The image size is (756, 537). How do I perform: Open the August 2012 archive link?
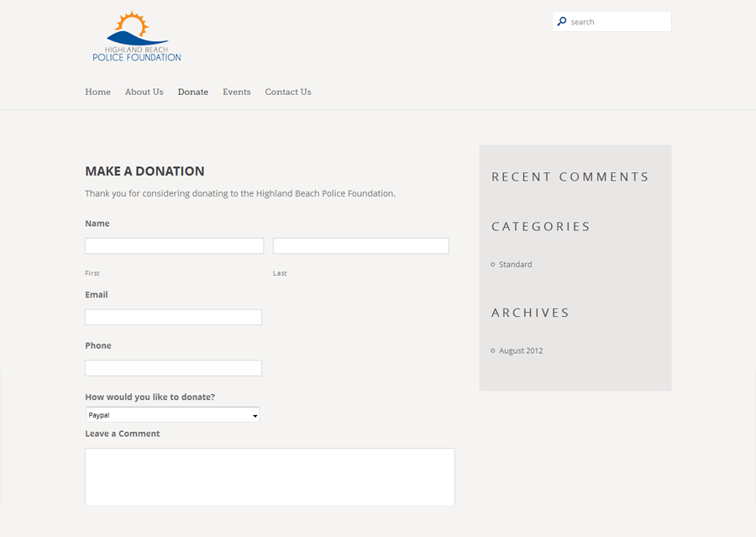[521, 351]
